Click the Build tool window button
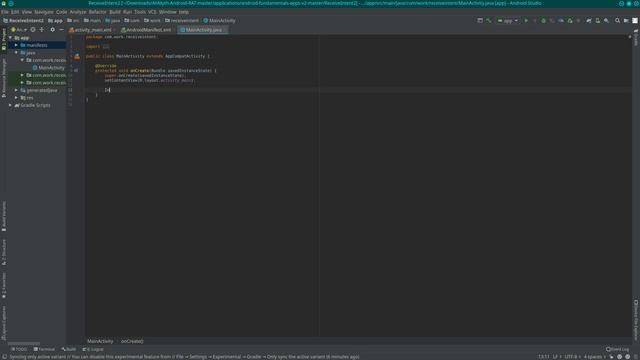Image resolution: width=640 pixels, height=360 pixels. coord(69,349)
